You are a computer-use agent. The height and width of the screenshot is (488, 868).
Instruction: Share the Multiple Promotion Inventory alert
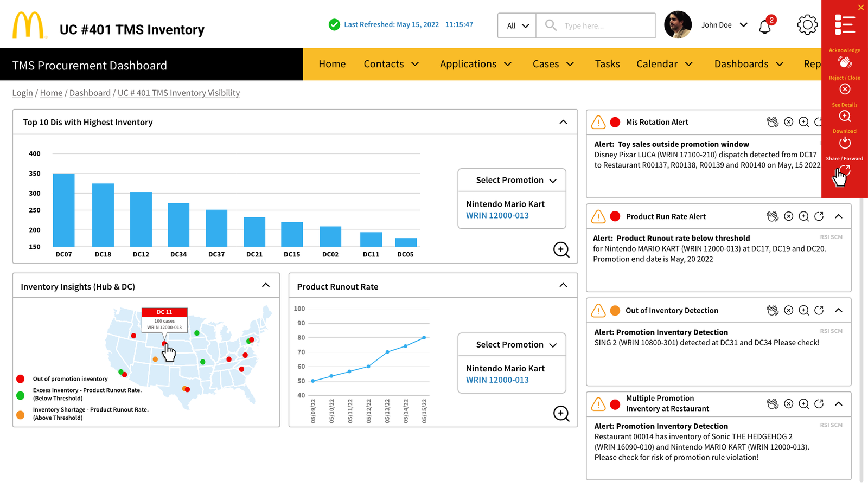click(819, 404)
